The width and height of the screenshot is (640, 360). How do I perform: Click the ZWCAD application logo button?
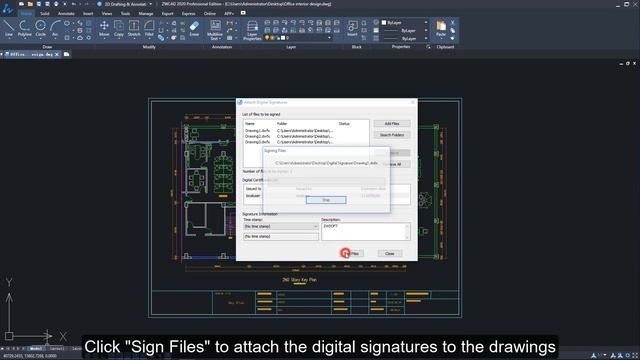pos(7,8)
